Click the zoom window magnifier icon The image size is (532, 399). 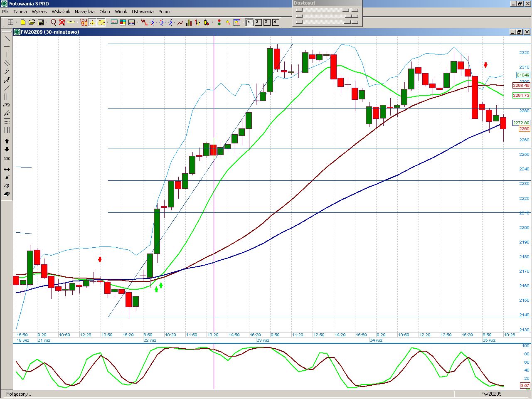[x=236, y=22]
